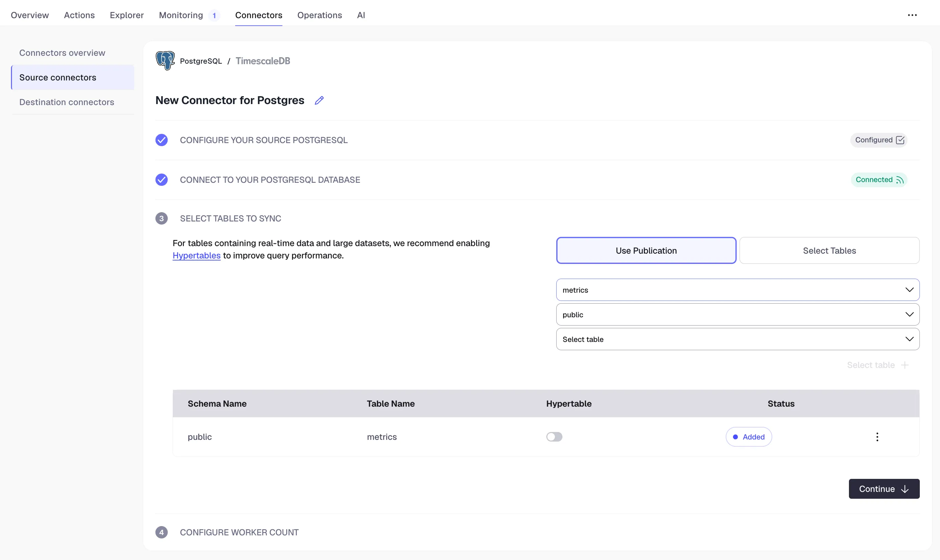The height and width of the screenshot is (560, 940).
Task: Click the Added status pill
Action: (x=749, y=437)
